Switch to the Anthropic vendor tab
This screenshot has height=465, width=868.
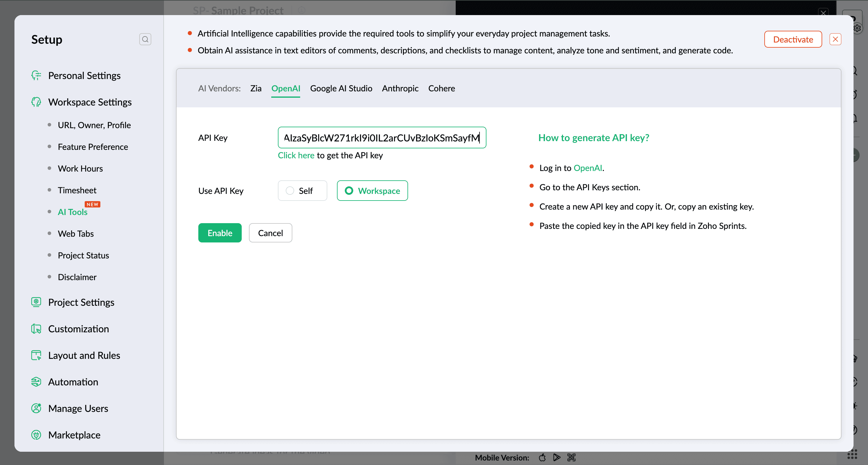coord(400,88)
